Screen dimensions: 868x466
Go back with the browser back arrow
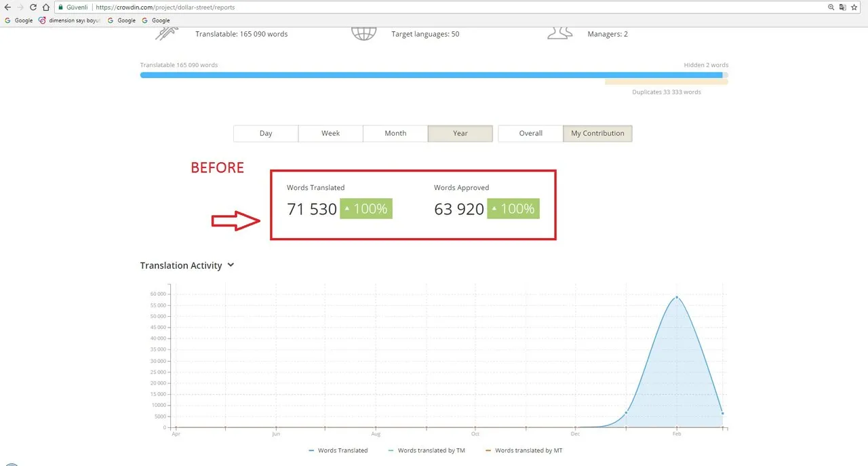(7, 7)
